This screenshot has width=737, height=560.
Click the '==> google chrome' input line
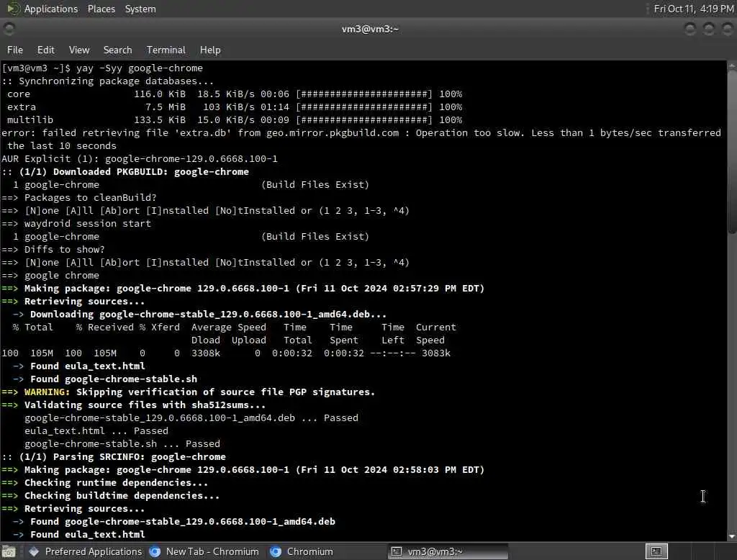50,276
